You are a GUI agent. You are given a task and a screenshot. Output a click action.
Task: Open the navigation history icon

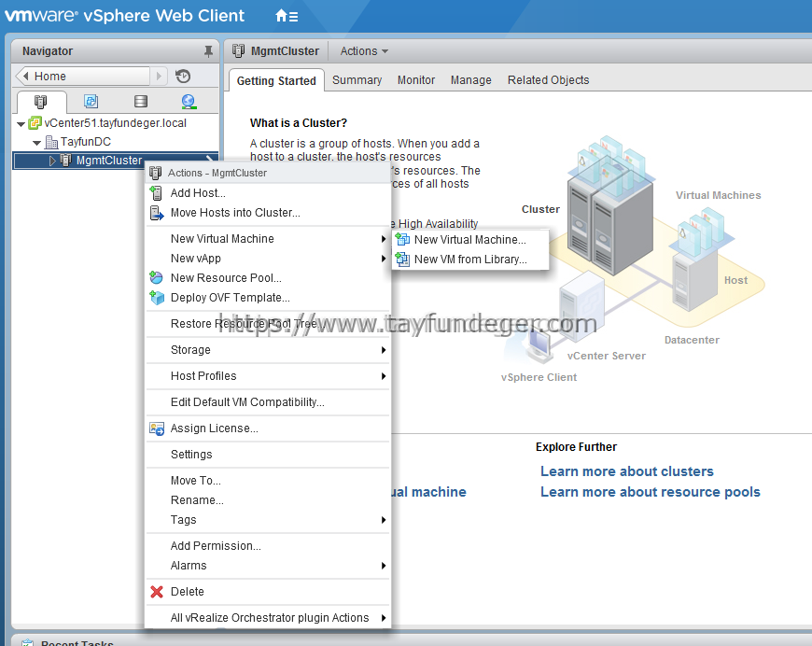(x=183, y=77)
